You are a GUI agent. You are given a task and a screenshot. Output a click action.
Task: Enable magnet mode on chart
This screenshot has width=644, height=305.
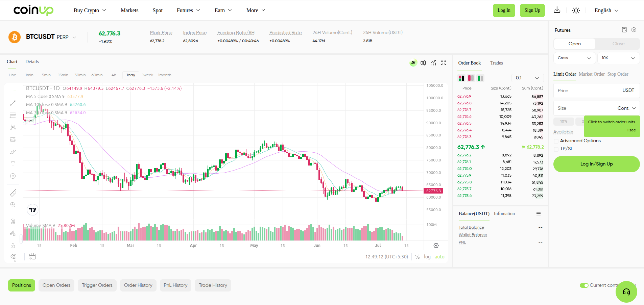13,221
